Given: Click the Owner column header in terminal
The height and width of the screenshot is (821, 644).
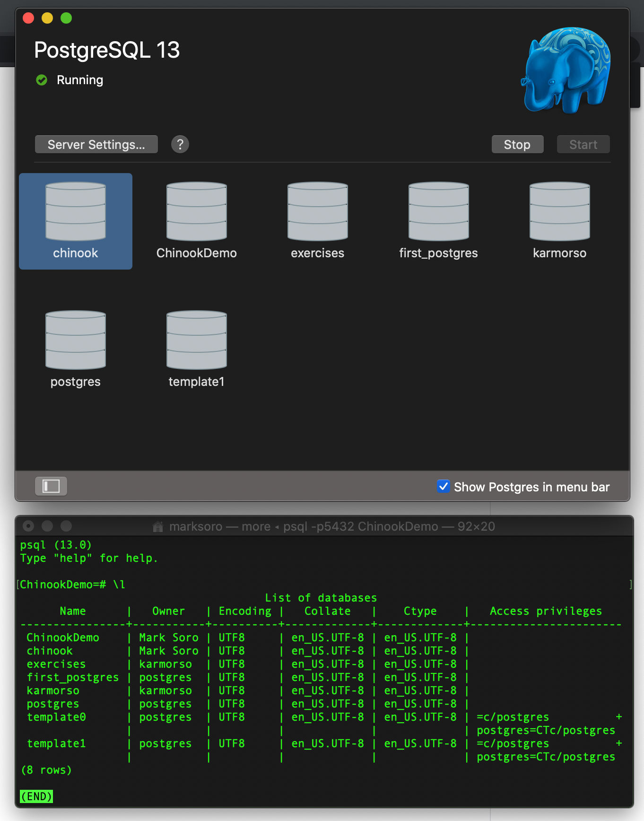Looking at the screenshot, I should [168, 611].
